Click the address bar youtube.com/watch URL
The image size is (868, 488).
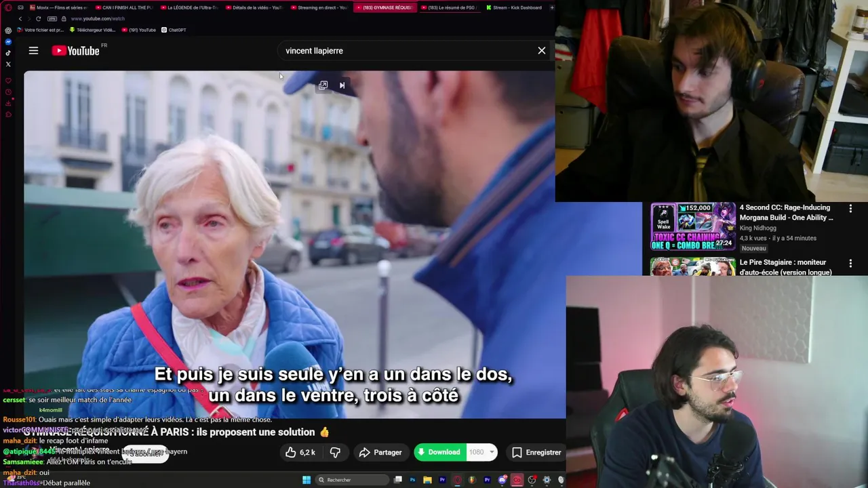point(98,19)
